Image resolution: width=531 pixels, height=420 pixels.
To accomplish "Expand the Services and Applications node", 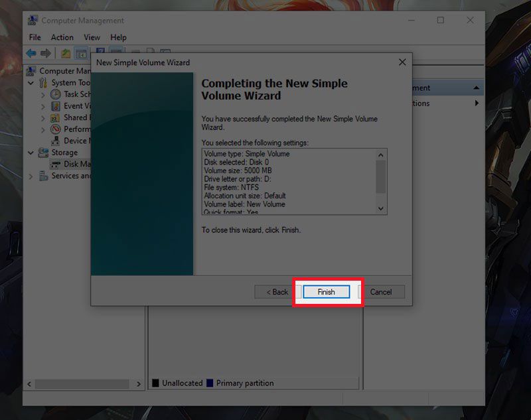I will point(31,176).
